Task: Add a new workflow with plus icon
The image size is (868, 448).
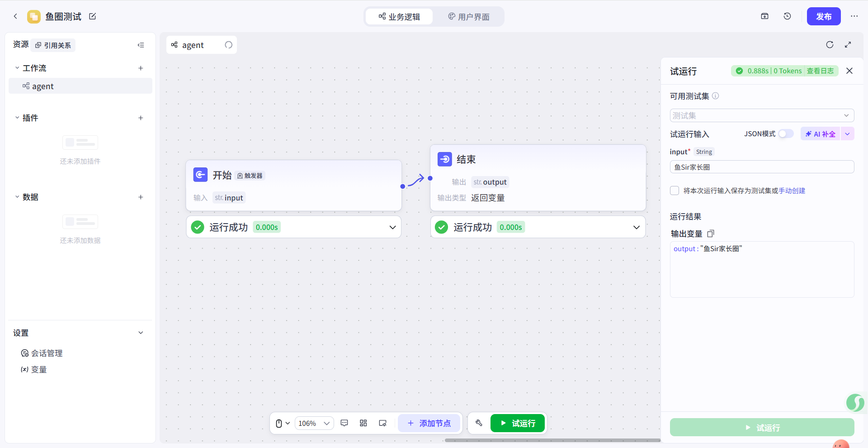Action: coord(141,68)
